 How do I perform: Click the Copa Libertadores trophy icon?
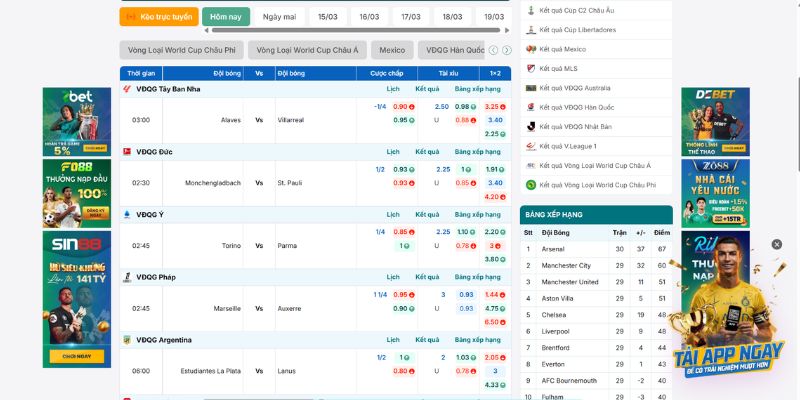(530, 29)
